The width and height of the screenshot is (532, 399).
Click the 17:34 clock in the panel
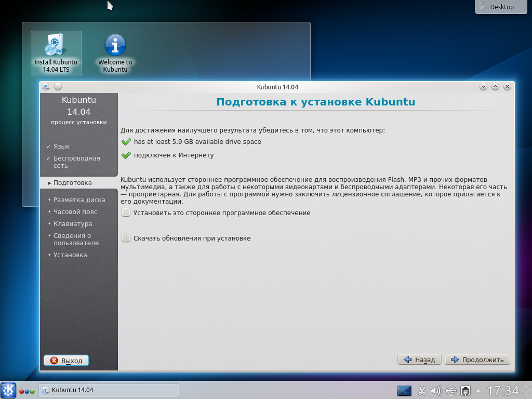(503, 391)
